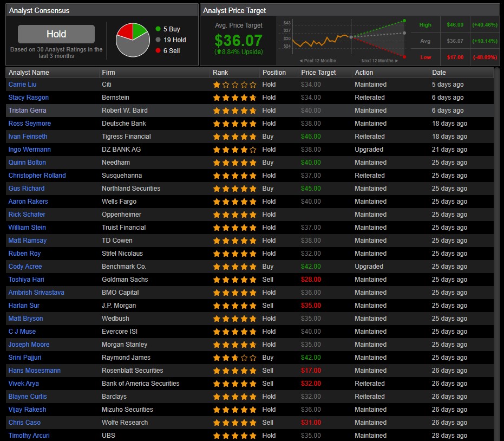Image resolution: width=504 pixels, height=441 pixels.
Task: Click Tigress Financial firm cell
Action: [x=126, y=137]
